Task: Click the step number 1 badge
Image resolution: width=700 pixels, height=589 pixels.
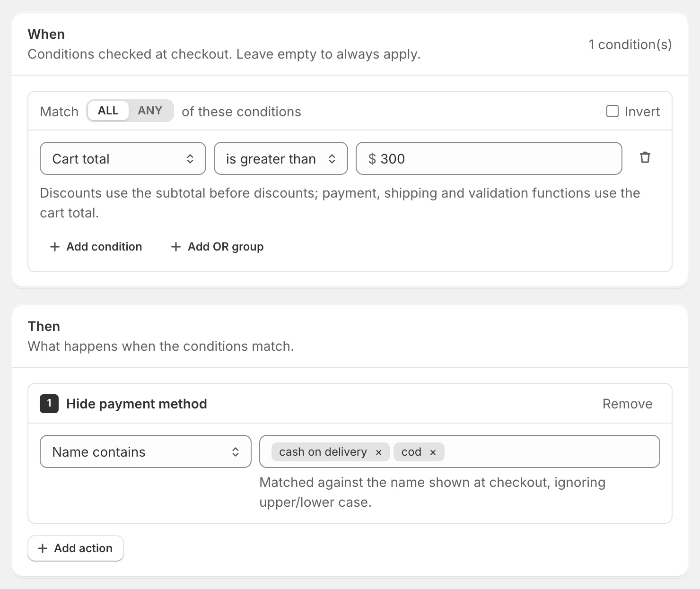Action: click(x=49, y=404)
